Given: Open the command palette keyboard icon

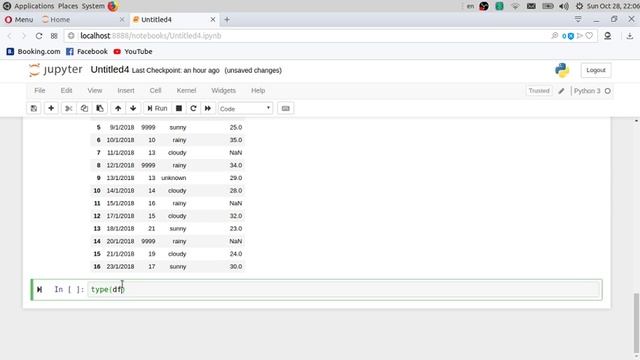Looking at the screenshot, I should coord(286,109).
